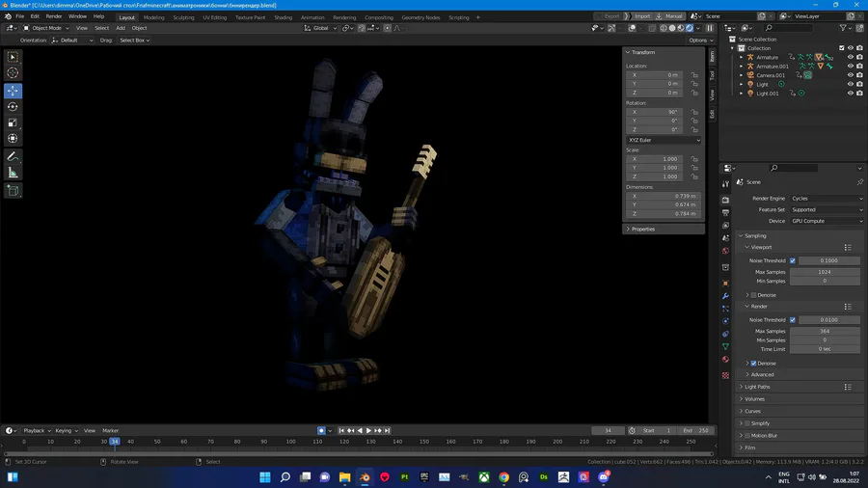Open the Object Mode dropdown
This screenshot has width=868, height=488.
pos(45,28)
